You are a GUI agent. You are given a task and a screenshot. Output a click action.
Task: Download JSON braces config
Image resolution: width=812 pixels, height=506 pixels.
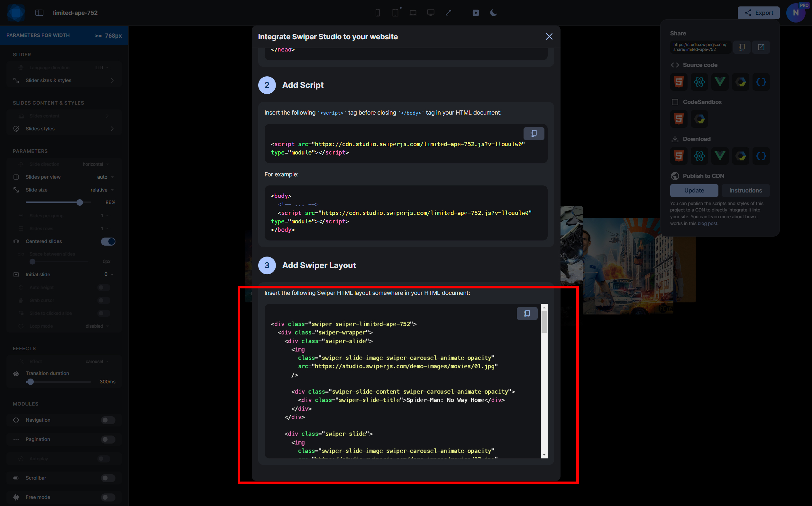tap(761, 156)
